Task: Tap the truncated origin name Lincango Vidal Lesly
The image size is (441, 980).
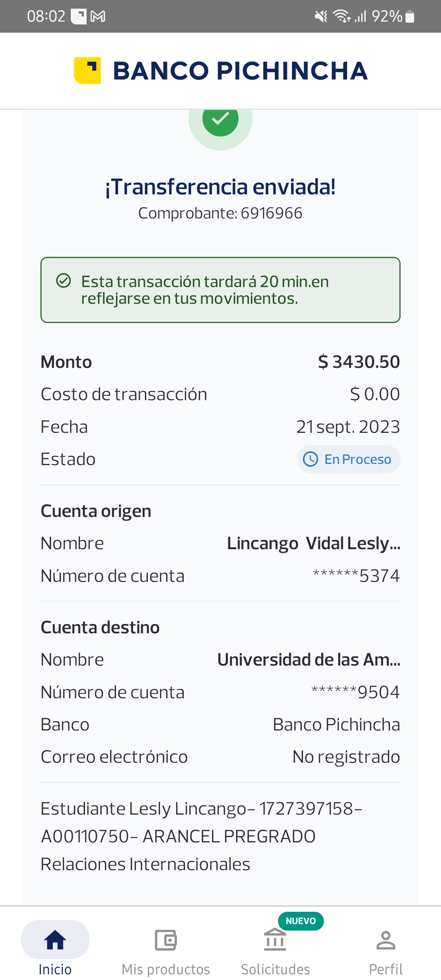Action: 314,543
